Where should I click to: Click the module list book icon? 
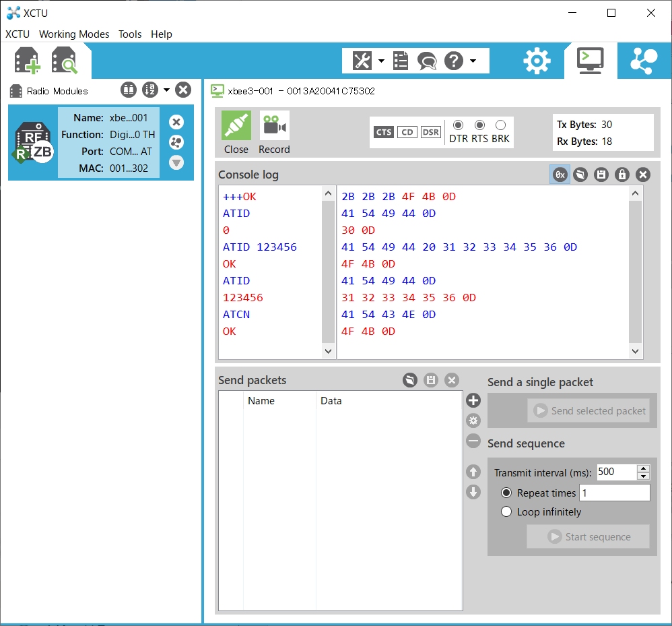click(128, 90)
